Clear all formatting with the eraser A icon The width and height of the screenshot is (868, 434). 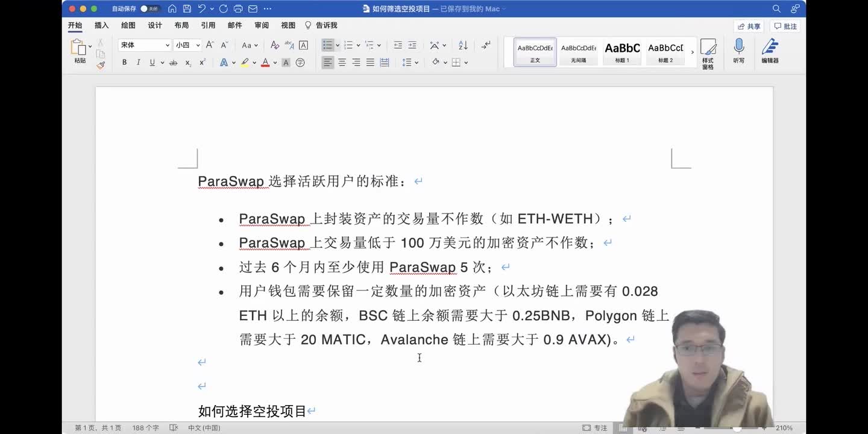point(275,45)
